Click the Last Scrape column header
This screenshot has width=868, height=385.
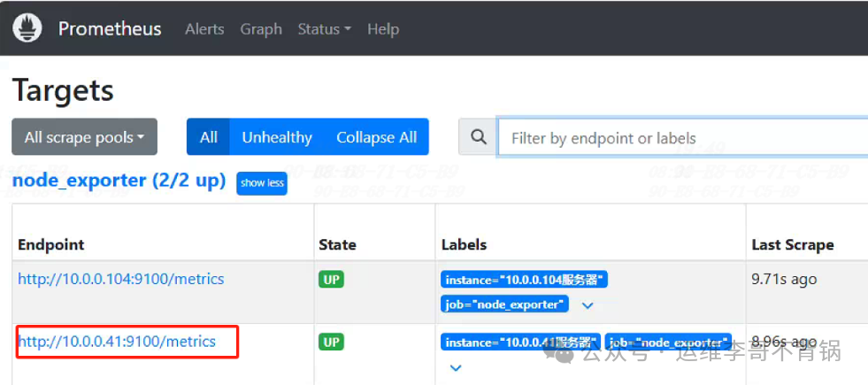coord(792,245)
